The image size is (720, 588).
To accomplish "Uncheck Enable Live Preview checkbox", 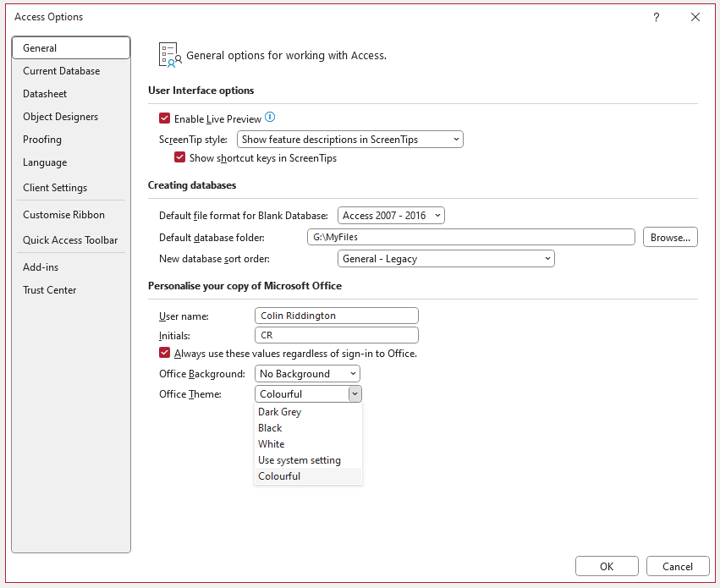I will [x=165, y=119].
